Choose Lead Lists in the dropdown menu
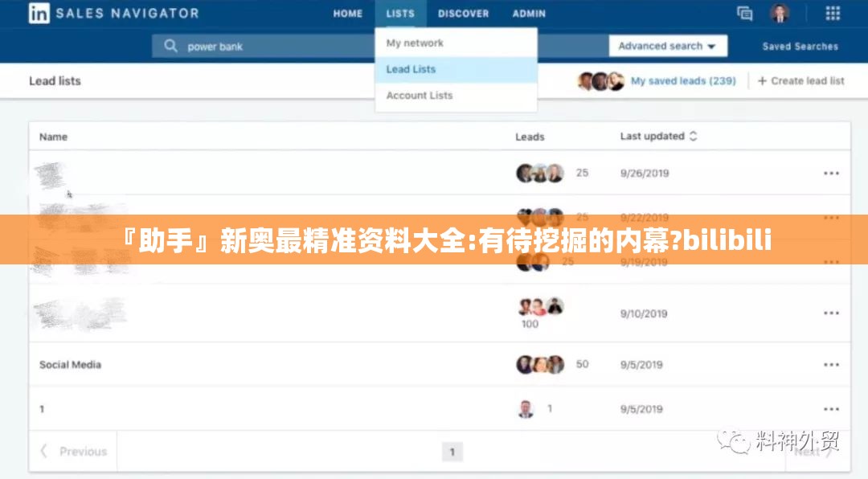This screenshot has height=479, width=868. pyautogui.click(x=456, y=69)
